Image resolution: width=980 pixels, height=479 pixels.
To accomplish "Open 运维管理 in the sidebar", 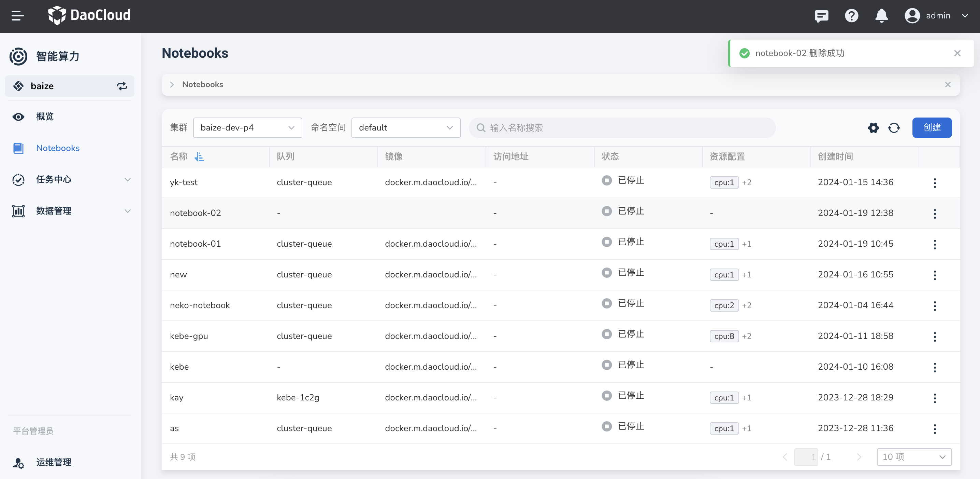I will point(54,462).
